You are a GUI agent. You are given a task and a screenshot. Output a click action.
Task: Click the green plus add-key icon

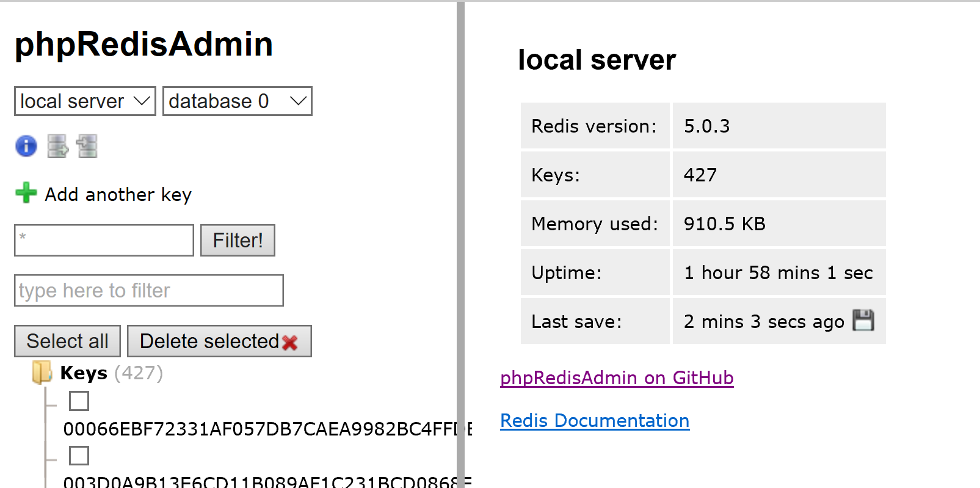click(x=26, y=193)
